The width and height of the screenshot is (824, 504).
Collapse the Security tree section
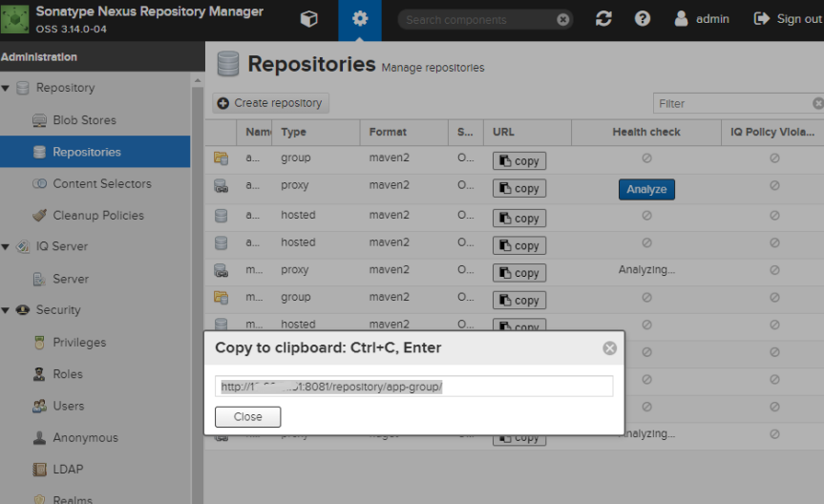[7, 310]
